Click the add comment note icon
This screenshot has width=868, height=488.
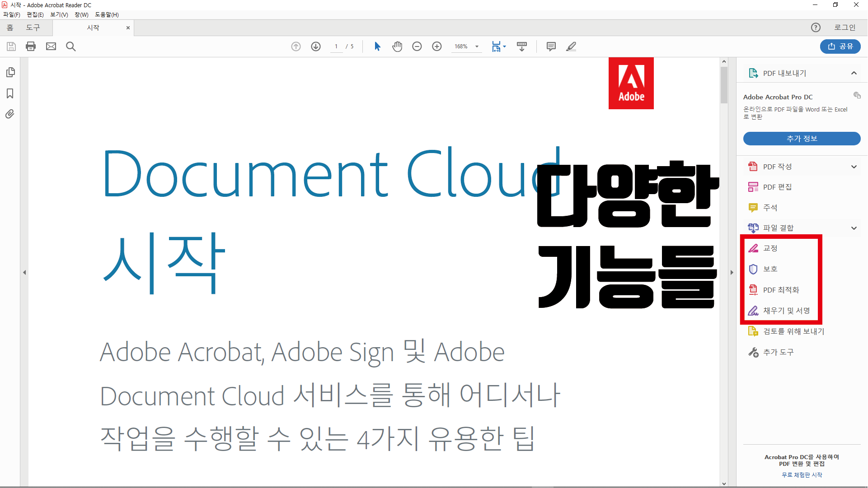coord(551,46)
